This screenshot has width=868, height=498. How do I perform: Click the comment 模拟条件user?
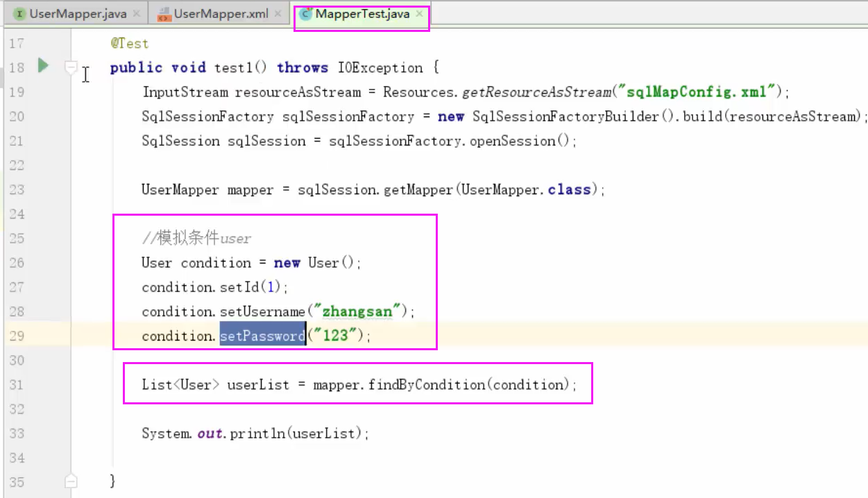click(x=196, y=239)
